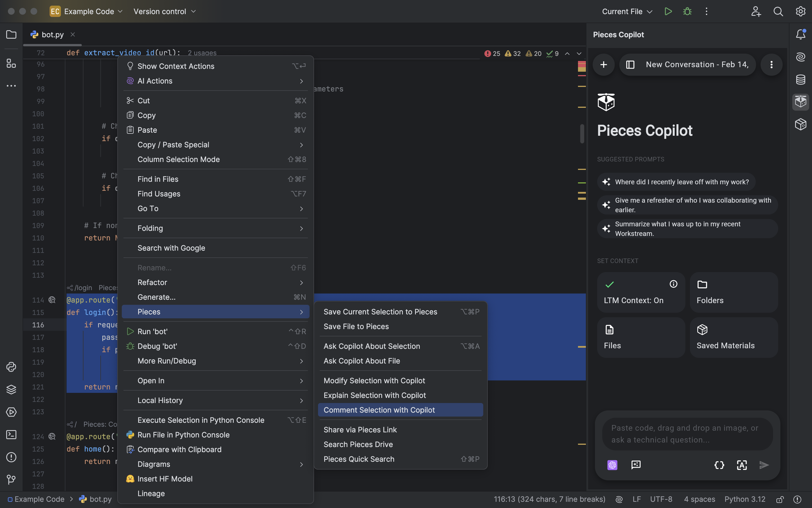812x508 pixels.
Task: Click 'Where did I recently leave off' prompt
Action: tap(676, 182)
